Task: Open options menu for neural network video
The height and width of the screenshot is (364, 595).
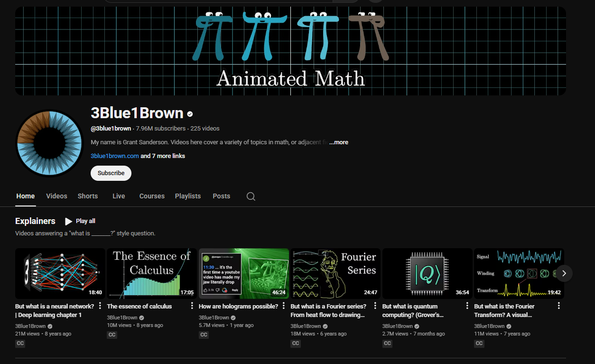Action: [x=100, y=306]
